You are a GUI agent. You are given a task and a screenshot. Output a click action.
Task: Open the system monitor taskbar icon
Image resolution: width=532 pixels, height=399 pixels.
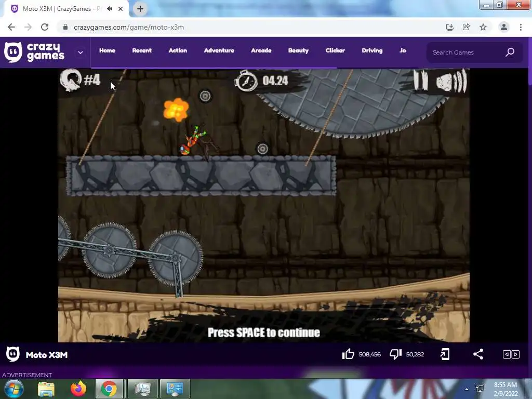point(142,389)
